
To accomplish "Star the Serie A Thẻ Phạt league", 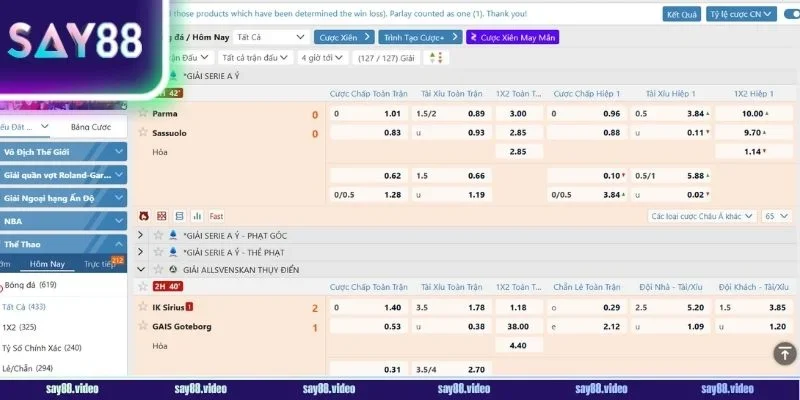I will 158,252.
